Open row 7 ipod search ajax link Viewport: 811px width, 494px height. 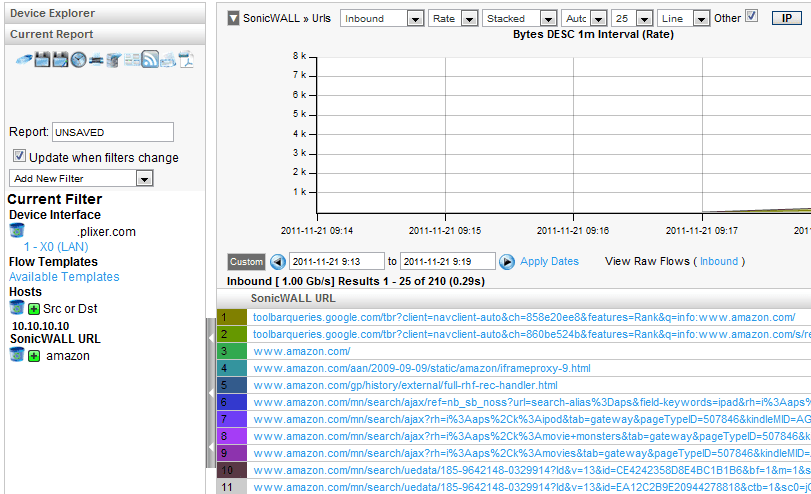click(x=532, y=420)
